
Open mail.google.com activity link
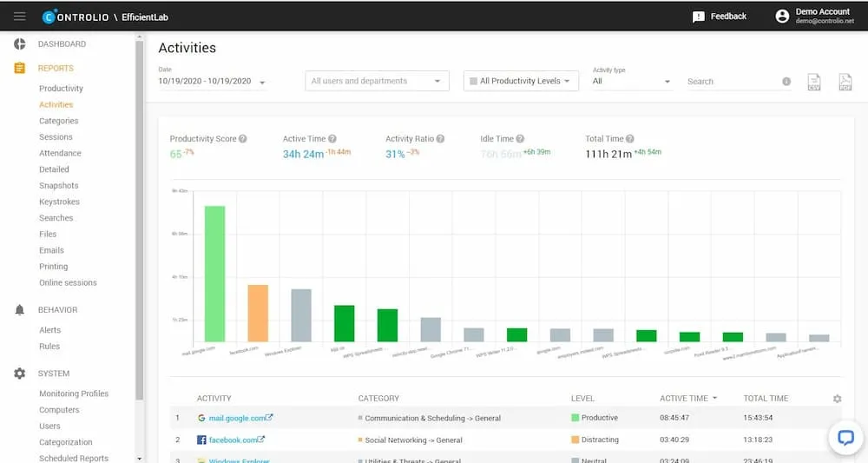click(240, 418)
